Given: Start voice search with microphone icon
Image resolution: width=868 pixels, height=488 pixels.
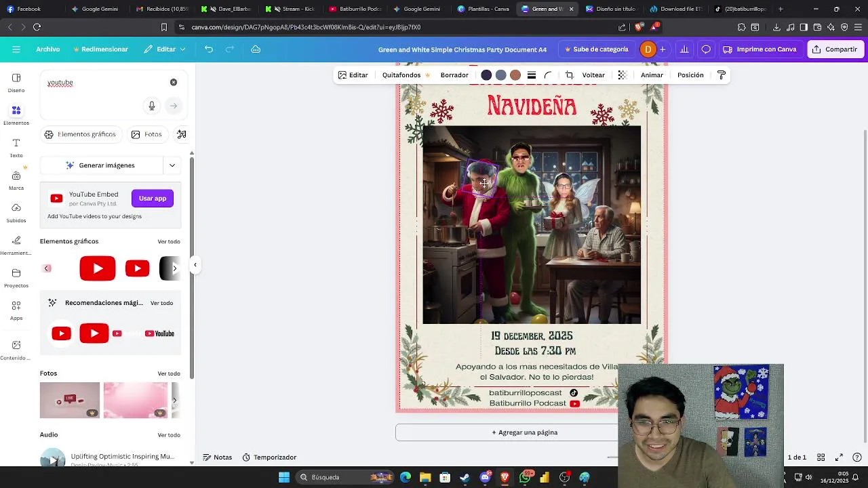Looking at the screenshot, I should pos(152,106).
